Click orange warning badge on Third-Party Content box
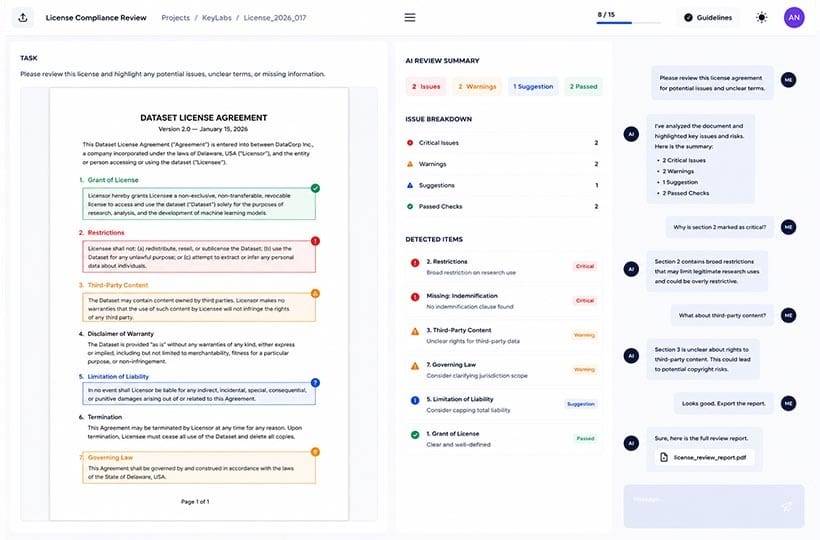This screenshot has height=540, width=820. (x=315, y=293)
